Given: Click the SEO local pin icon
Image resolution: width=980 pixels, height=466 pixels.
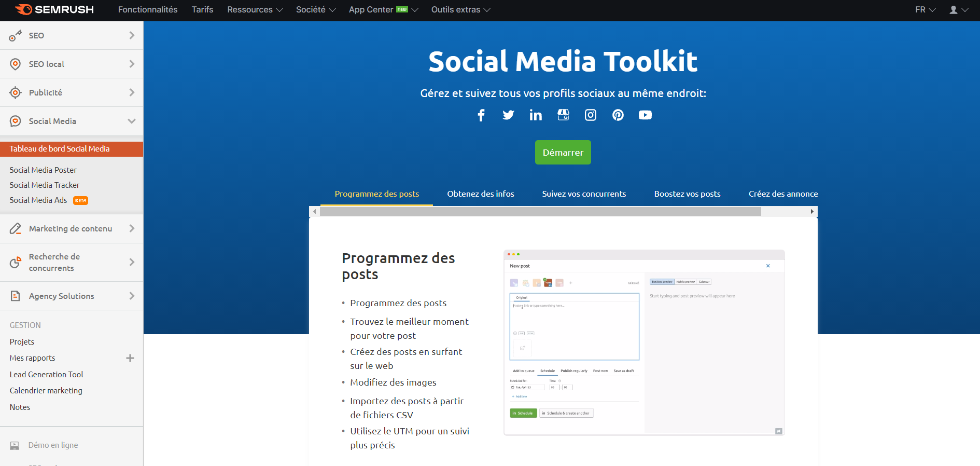Looking at the screenshot, I should 16,64.
